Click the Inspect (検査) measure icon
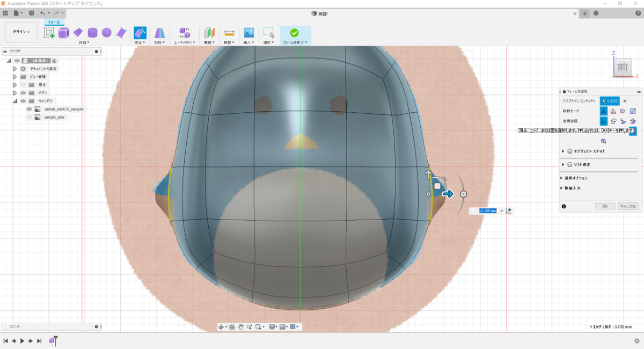This screenshot has width=644, height=349. click(x=229, y=33)
